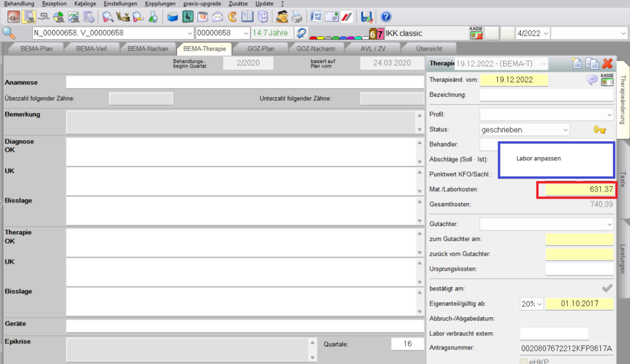Open the euro billing icon in toolbar
The height and width of the screenshot is (364, 630).
pyautogui.click(x=232, y=16)
